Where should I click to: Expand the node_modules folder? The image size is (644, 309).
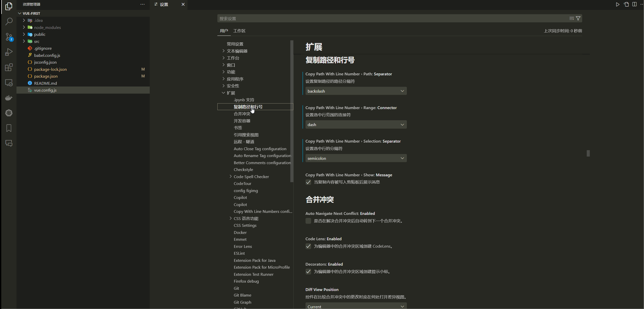47,27
